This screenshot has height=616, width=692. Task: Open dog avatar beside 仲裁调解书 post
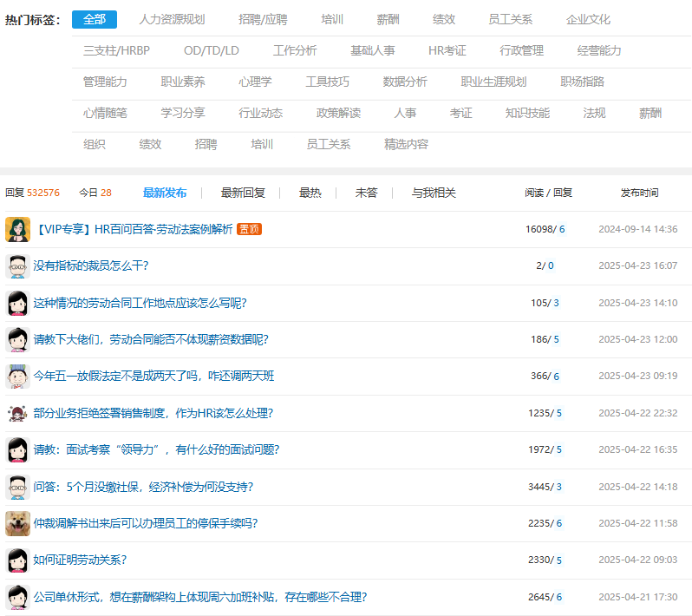click(17, 523)
